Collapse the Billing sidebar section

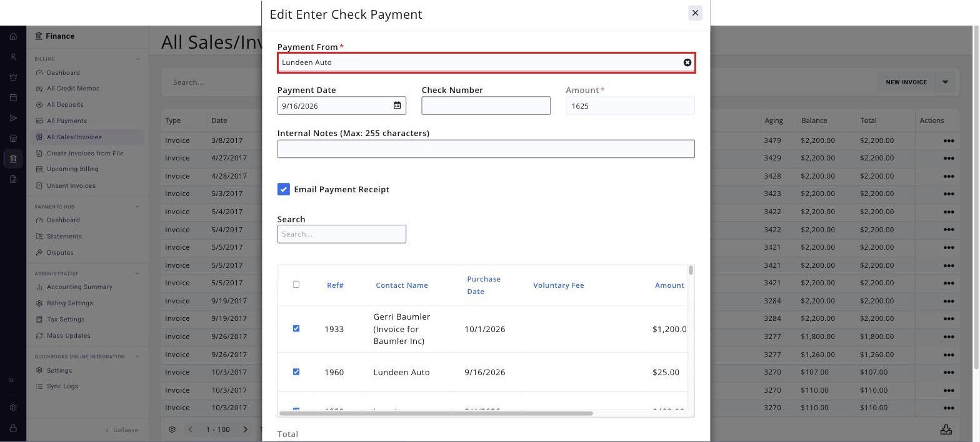pyautogui.click(x=137, y=59)
